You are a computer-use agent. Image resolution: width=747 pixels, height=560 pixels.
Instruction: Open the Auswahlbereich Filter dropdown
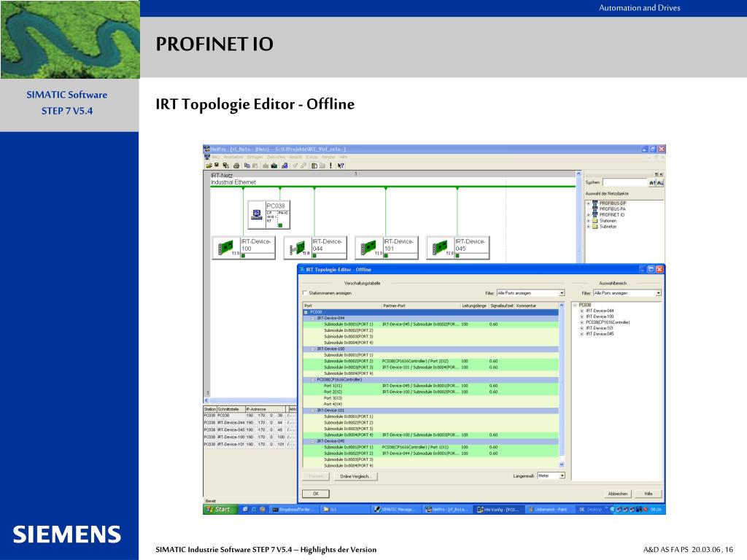click(659, 293)
